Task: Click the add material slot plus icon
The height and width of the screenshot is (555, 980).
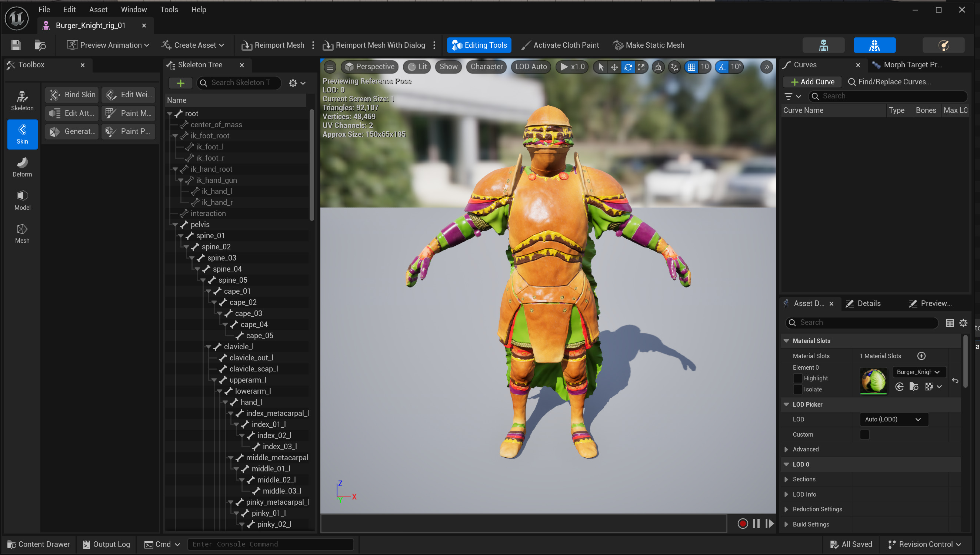Action: pyautogui.click(x=921, y=356)
